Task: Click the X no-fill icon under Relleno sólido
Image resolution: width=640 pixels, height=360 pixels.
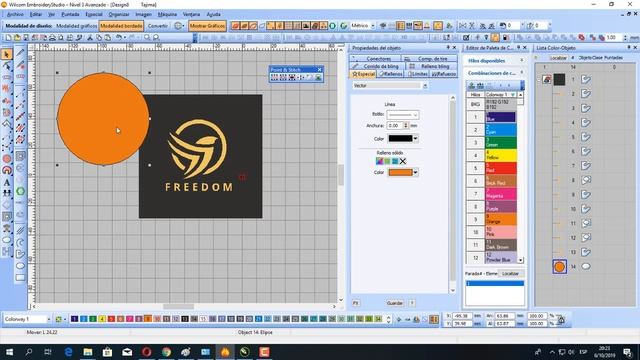Action: click(x=403, y=161)
